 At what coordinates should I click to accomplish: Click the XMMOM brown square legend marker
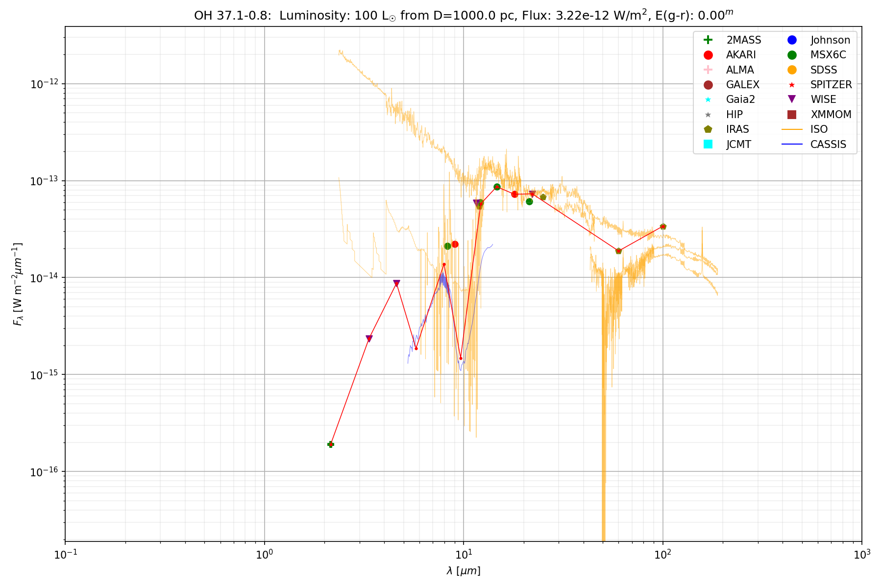coord(792,115)
